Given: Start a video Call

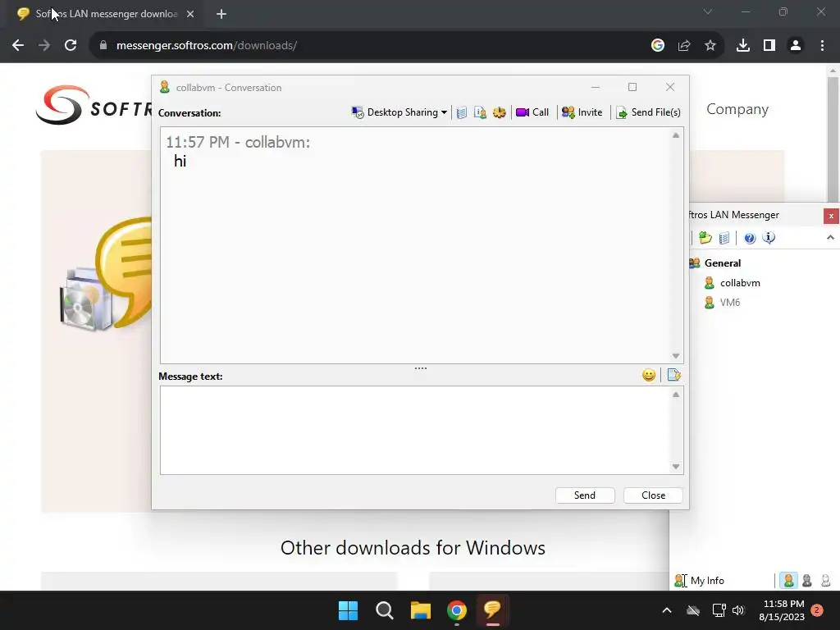Looking at the screenshot, I should 532,112.
